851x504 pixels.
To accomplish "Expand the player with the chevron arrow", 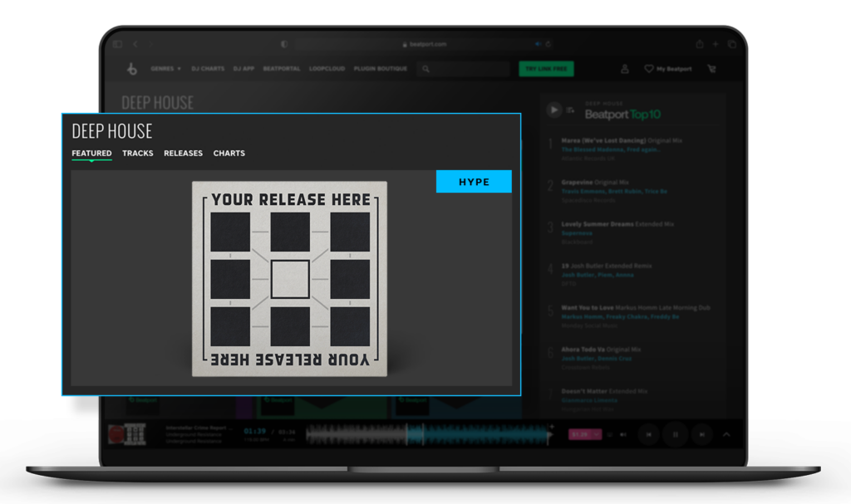I will 726,434.
